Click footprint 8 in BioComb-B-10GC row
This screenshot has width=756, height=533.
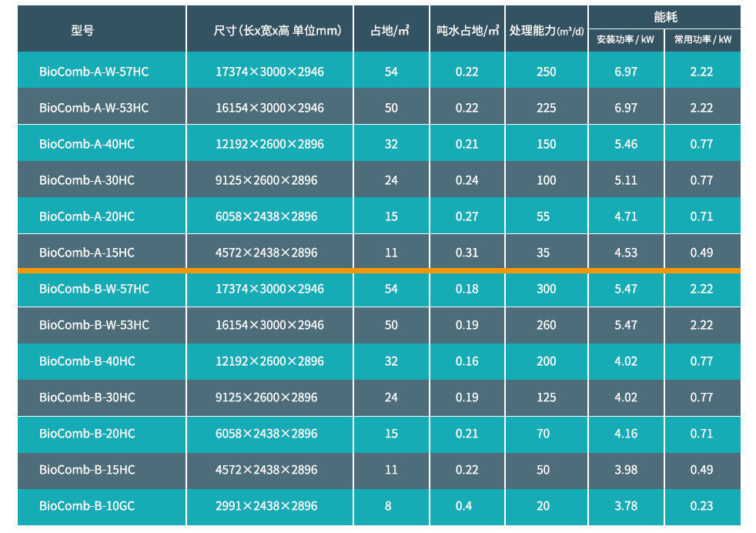point(388,505)
